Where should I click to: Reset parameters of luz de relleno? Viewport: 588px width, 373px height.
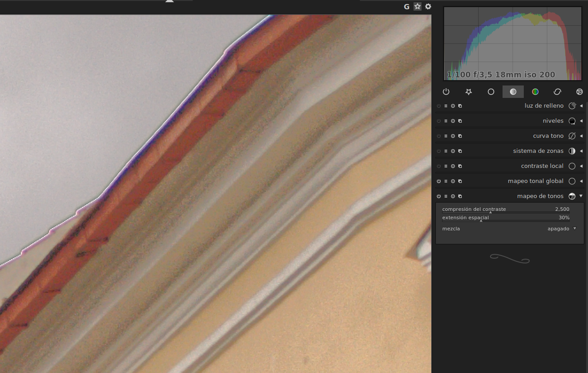[x=453, y=106]
